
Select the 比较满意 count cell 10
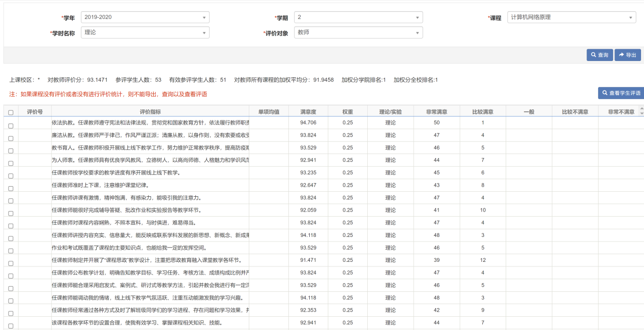coord(483,210)
